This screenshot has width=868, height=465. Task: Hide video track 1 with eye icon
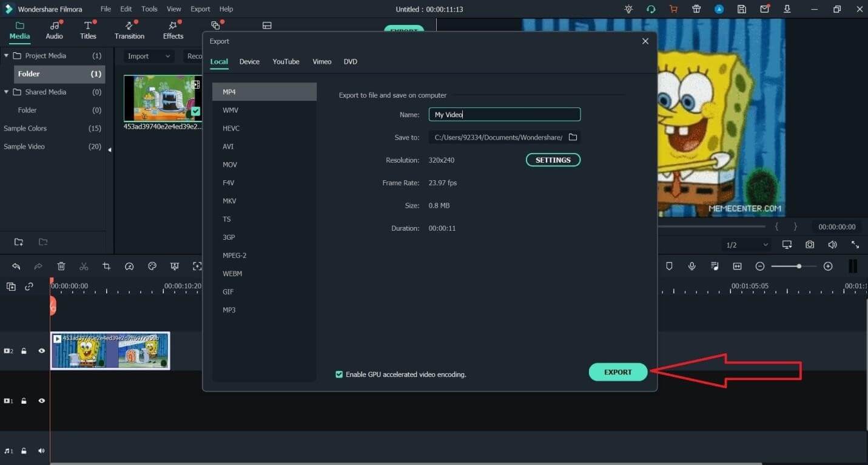[42, 401]
